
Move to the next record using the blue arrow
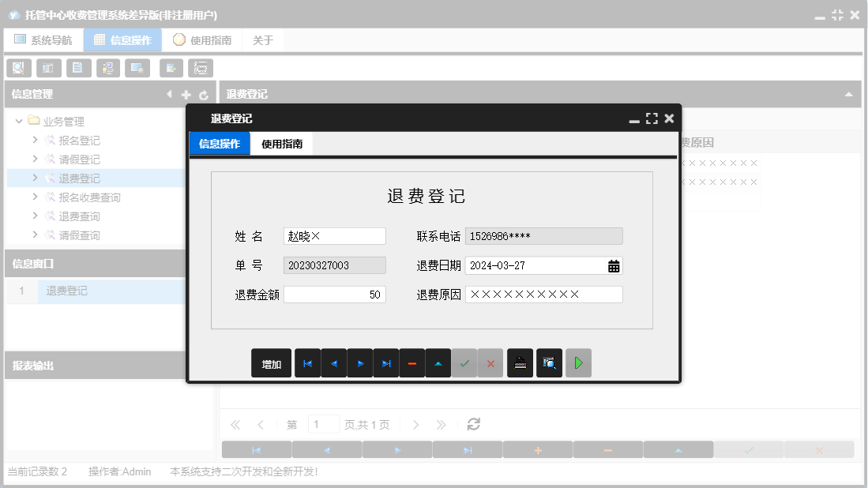click(x=359, y=362)
